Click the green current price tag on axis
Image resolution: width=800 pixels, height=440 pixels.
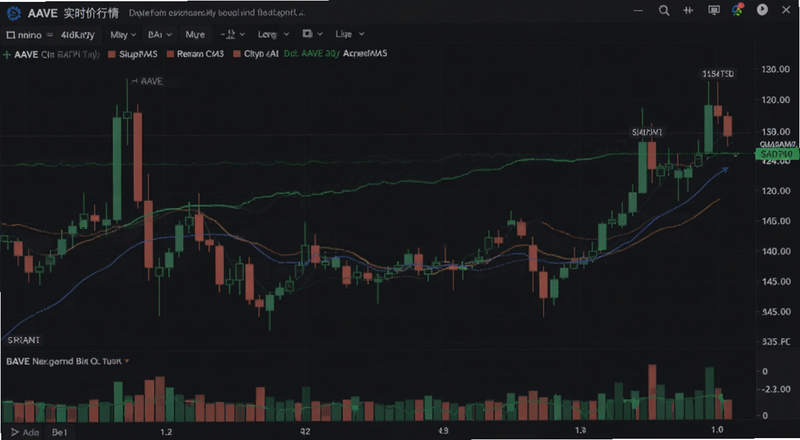777,154
